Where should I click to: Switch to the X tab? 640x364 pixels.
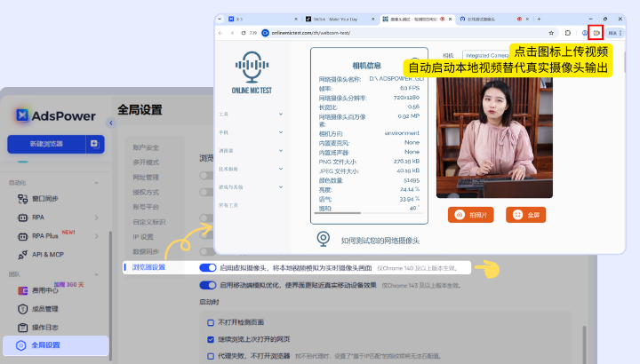(262, 19)
